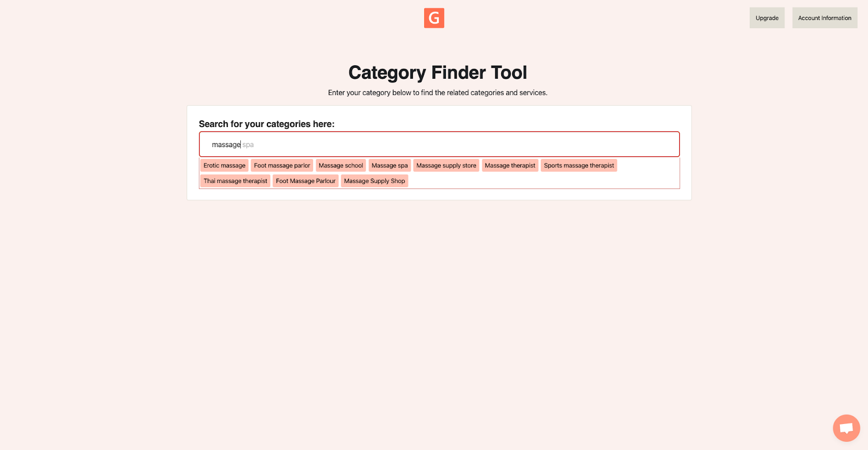The width and height of the screenshot is (868, 450).
Task: Click inside the category search field
Action: tap(439, 144)
